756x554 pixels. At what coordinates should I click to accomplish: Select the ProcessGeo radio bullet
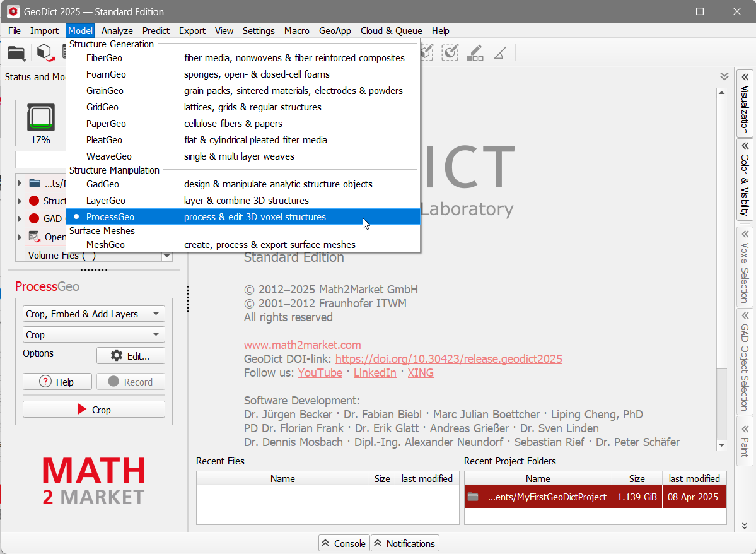pos(76,216)
